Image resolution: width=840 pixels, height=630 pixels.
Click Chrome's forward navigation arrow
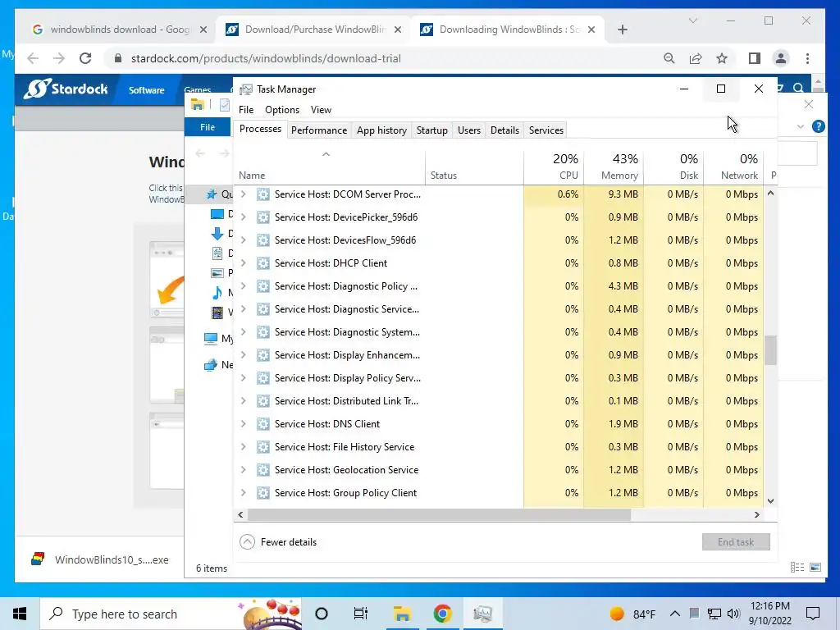[x=59, y=58]
